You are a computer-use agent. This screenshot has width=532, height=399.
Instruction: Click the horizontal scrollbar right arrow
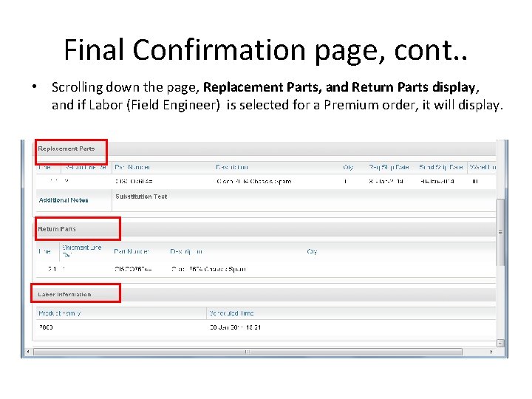(x=491, y=352)
